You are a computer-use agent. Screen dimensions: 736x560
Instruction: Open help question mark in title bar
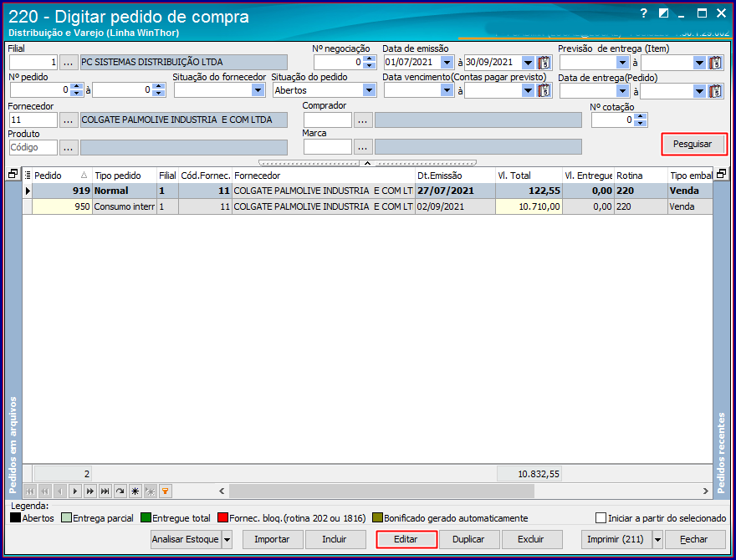(x=643, y=13)
